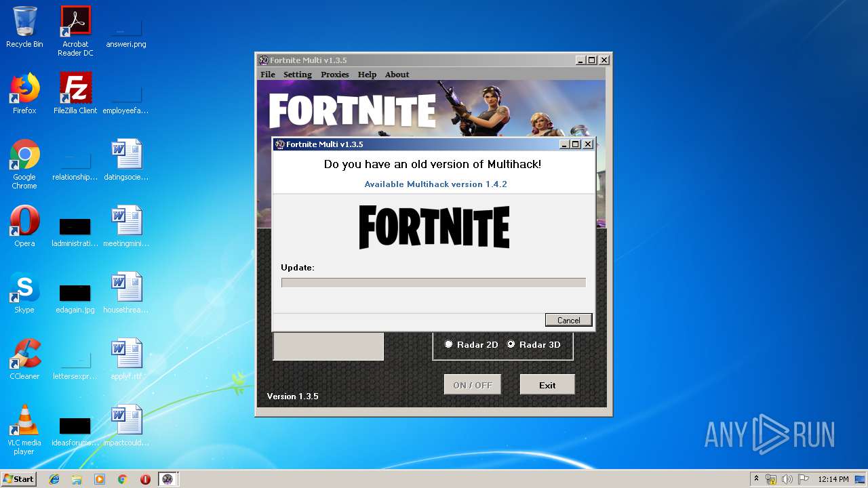The width and height of the screenshot is (868, 488).
Task: Open the Windows Start menu
Action: click(x=19, y=479)
